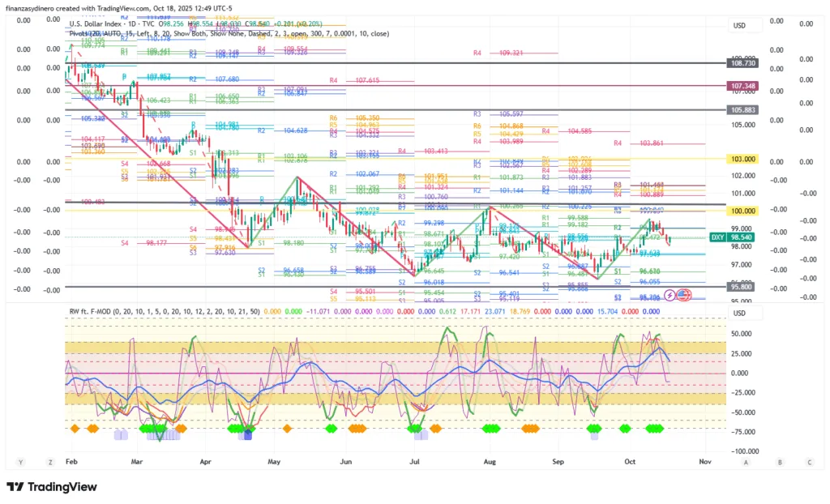The image size is (830, 504).
Task: Click the B scale button at bottom right
Action: click(779, 462)
